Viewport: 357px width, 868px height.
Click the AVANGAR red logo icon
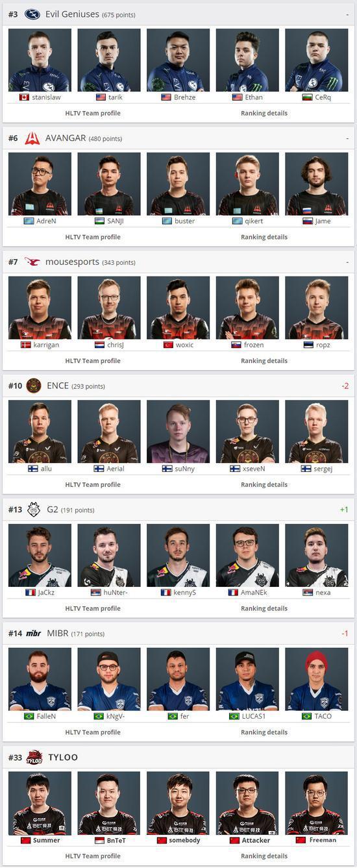pos(32,138)
